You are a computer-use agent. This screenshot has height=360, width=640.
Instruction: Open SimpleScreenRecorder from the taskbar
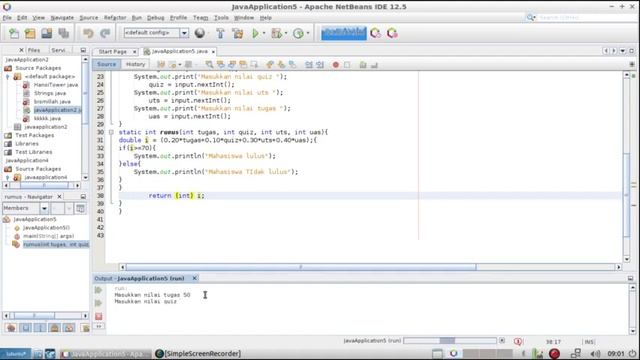click(x=198, y=353)
